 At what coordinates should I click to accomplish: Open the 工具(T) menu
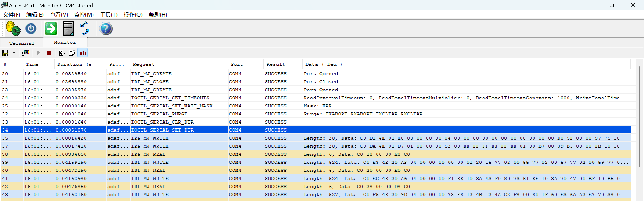click(x=109, y=15)
